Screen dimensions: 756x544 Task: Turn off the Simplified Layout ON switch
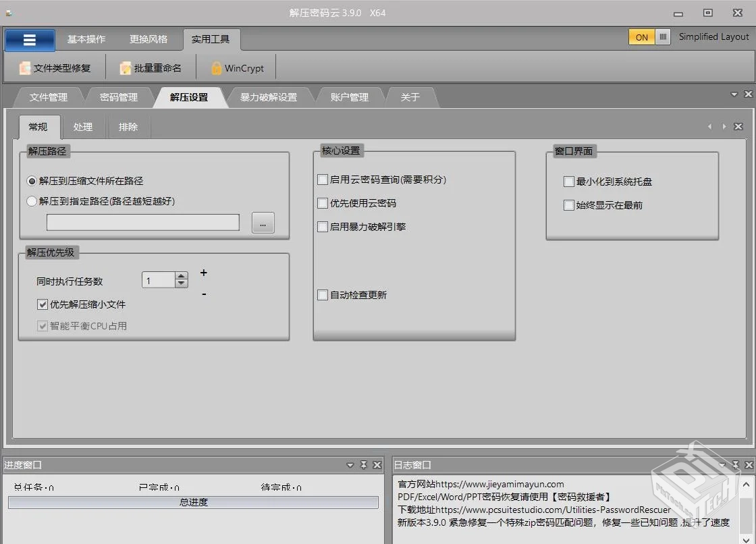642,37
